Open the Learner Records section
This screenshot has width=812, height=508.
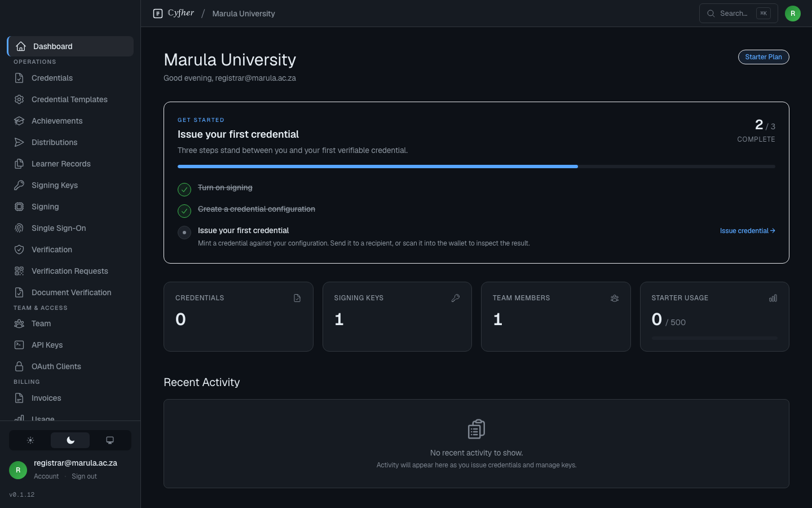pos(70,164)
